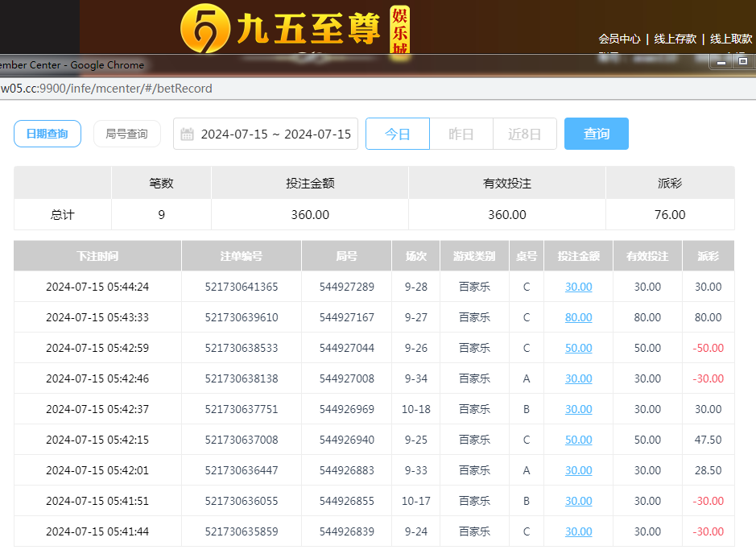This screenshot has height=554, width=756.
Task: Switch to 日期查询 tab
Action: tap(48, 134)
